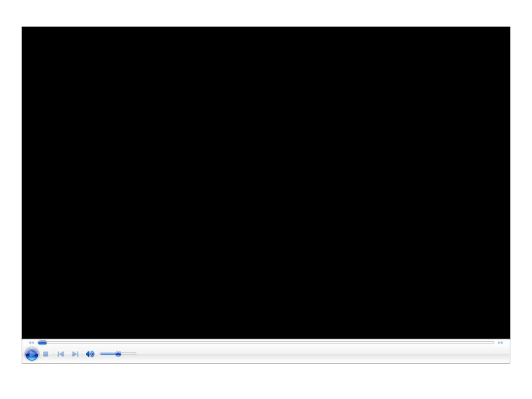The width and height of the screenshot is (532, 399).
Task: Mute audio using the speaker icon
Action: (90, 354)
